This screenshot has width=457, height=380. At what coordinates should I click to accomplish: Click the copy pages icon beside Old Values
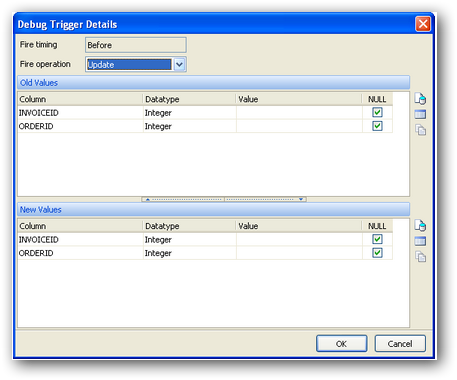[420, 130]
